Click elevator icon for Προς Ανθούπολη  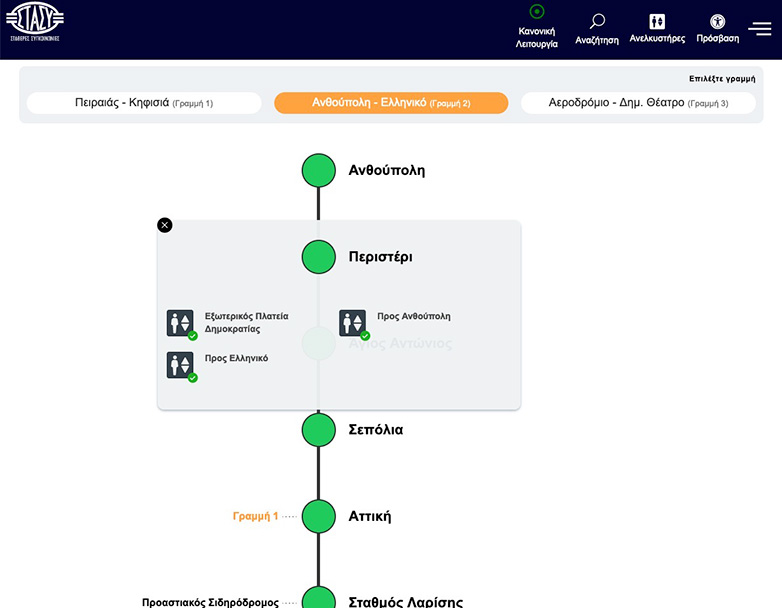(352, 323)
